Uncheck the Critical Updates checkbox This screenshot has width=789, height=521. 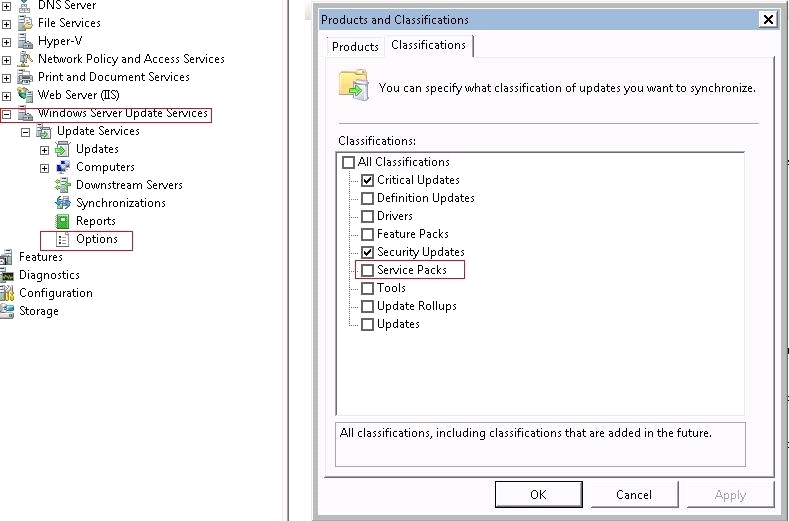click(367, 180)
